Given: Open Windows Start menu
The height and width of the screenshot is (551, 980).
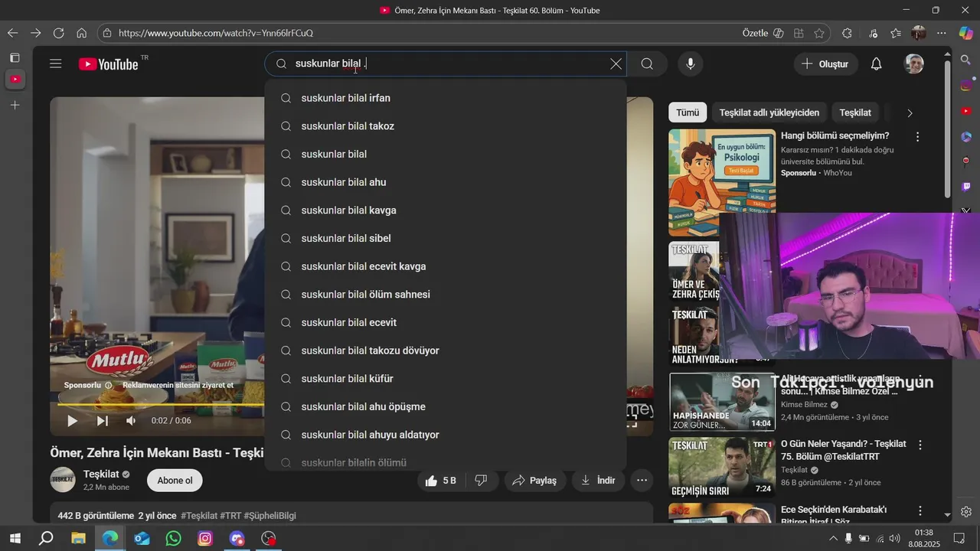Looking at the screenshot, I should tap(15, 538).
